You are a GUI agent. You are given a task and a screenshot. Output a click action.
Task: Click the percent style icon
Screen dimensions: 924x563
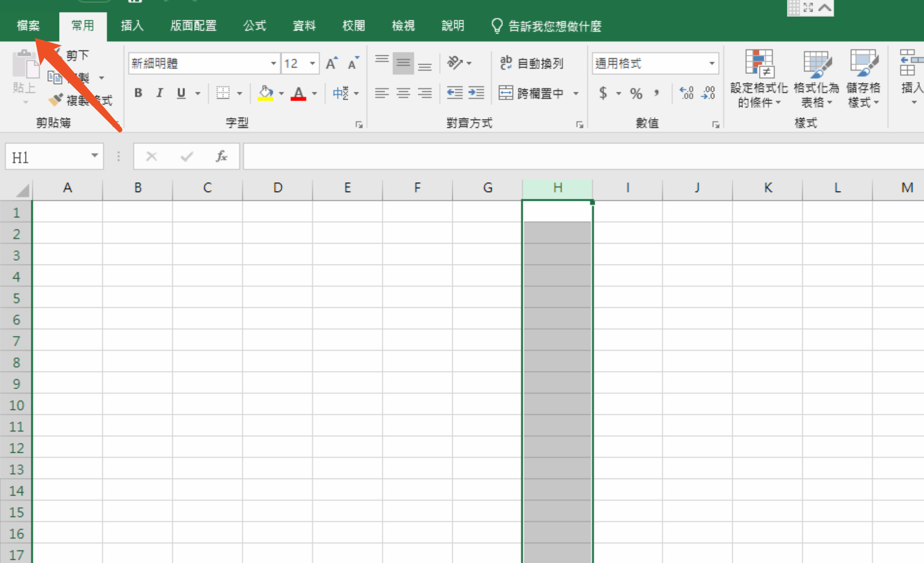[636, 94]
